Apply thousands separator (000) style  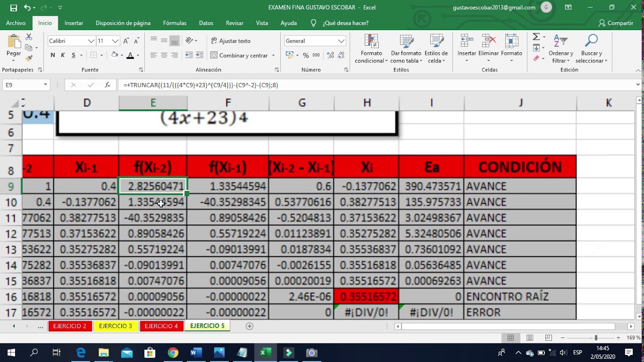316,55
